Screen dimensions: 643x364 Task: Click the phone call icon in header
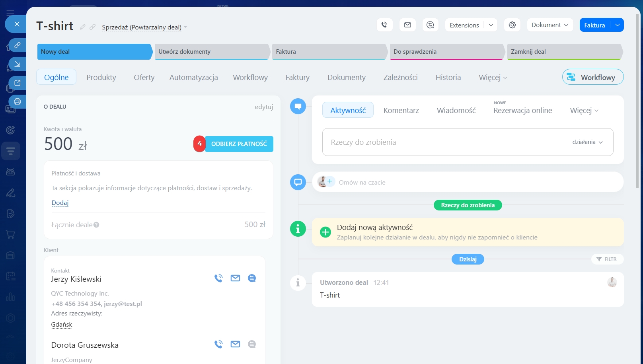click(384, 25)
